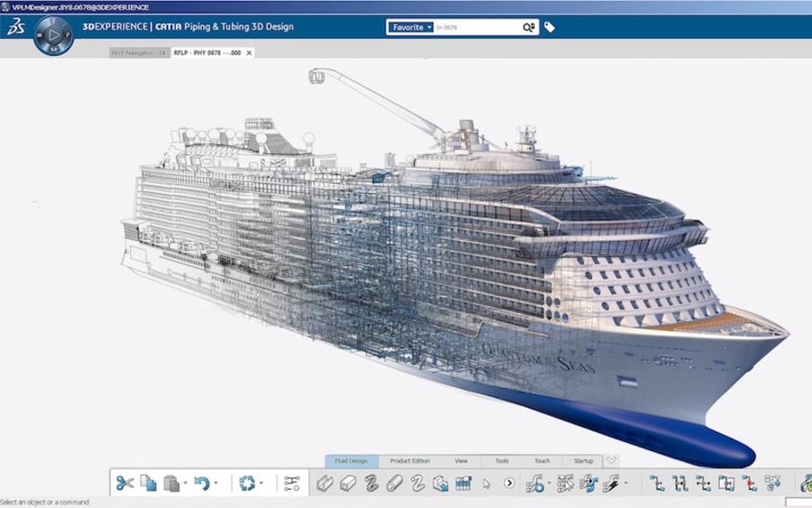Open the Paste options dropdown arrow

[x=185, y=484]
